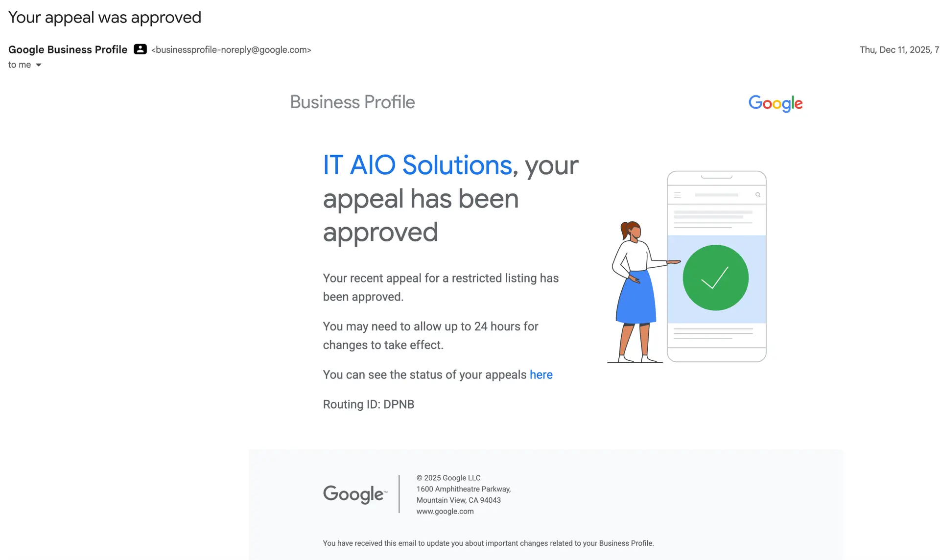The width and height of the screenshot is (940, 560).
Task: Click the 'Your appeal was approved' subject line
Action: point(105,17)
